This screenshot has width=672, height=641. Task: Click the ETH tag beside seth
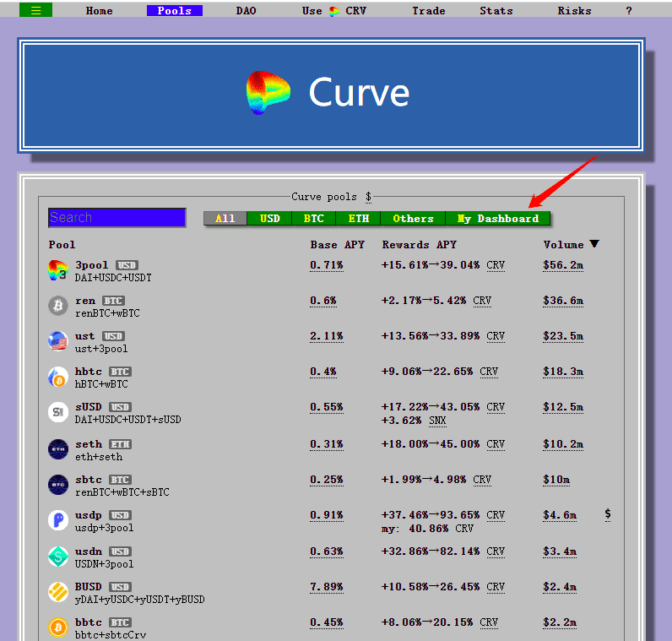(120, 444)
